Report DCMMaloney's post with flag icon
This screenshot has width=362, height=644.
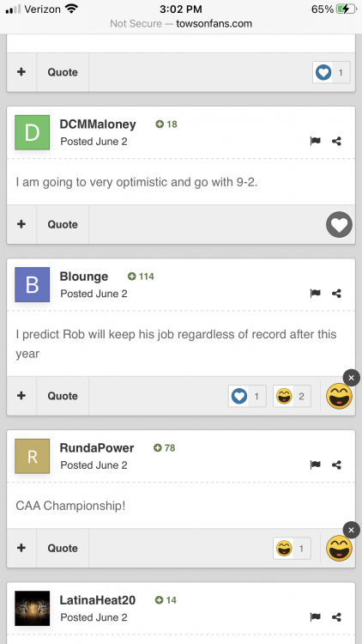click(x=315, y=142)
